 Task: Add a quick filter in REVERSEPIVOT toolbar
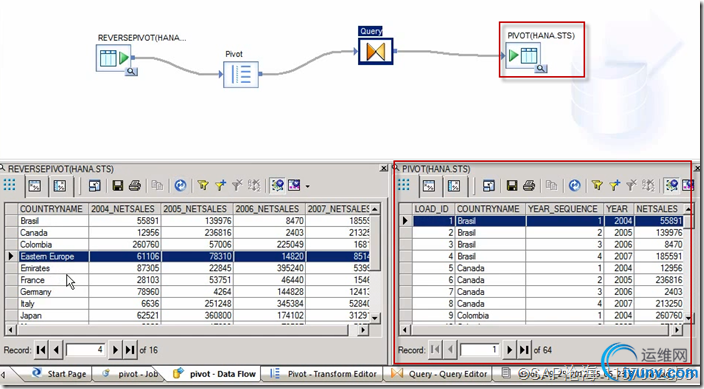[x=220, y=186]
